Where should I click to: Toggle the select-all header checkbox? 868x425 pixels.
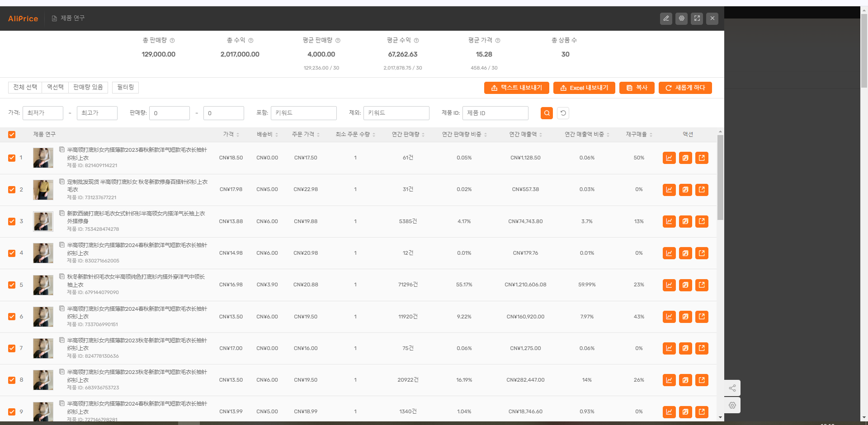(12, 135)
